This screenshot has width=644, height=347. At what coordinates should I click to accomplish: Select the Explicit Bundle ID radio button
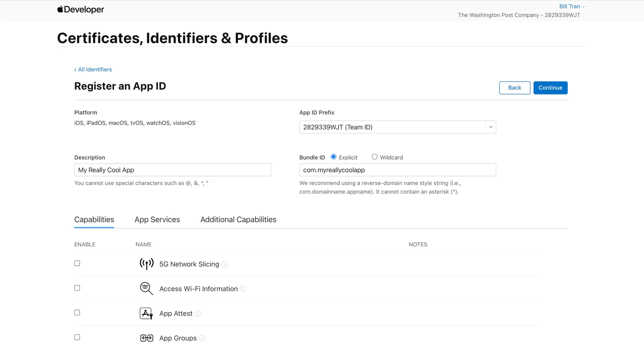333,157
